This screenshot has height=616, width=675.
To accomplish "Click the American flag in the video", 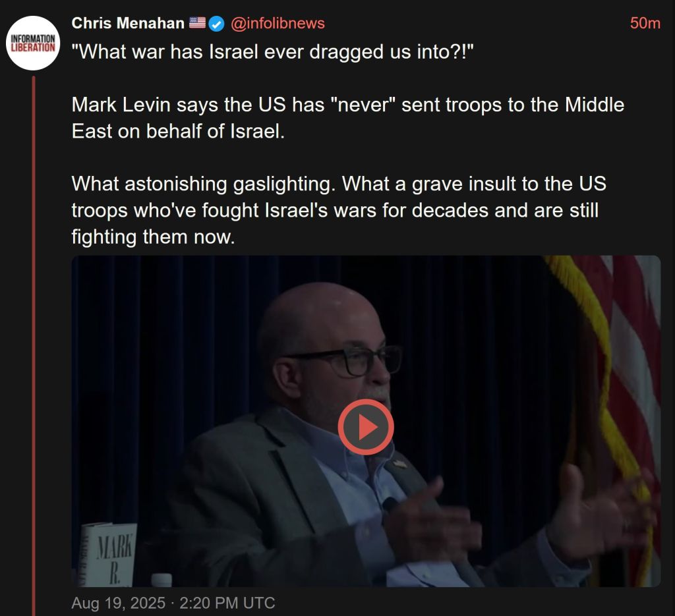I will pyautogui.click(x=611, y=387).
